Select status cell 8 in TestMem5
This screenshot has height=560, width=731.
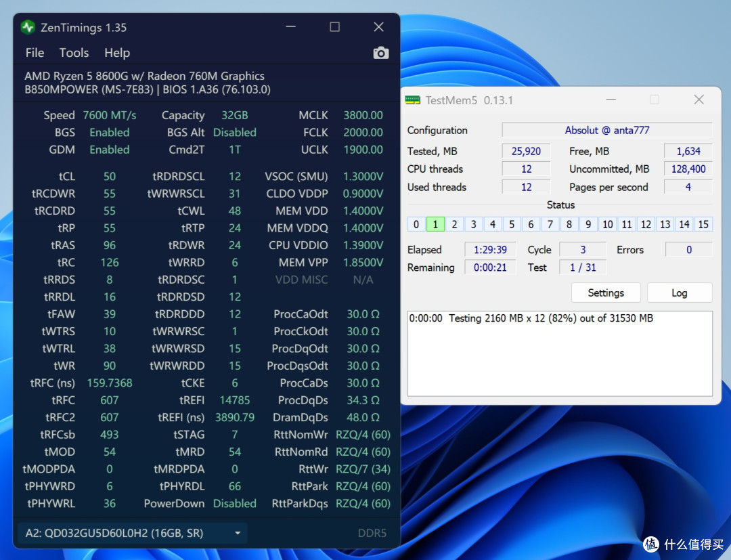tap(569, 224)
